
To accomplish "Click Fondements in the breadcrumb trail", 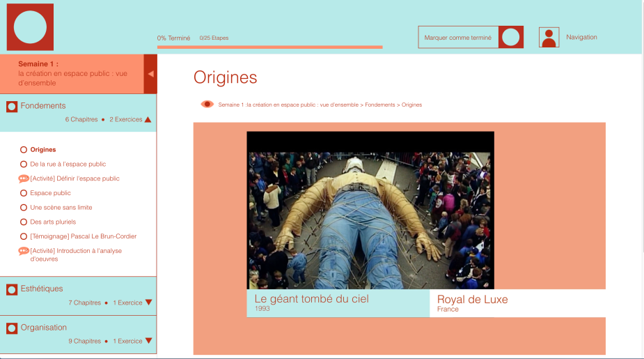I will 380,105.
